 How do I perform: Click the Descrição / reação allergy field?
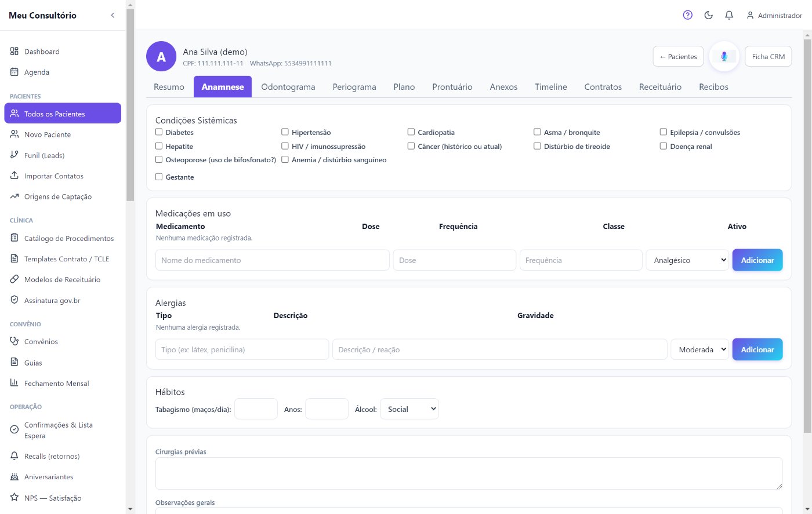tap(500, 349)
